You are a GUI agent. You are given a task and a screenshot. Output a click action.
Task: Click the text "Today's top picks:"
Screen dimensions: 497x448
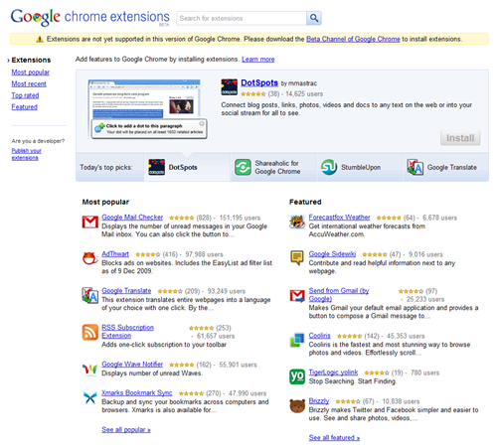pyautogui.click(x=106, y=167)
